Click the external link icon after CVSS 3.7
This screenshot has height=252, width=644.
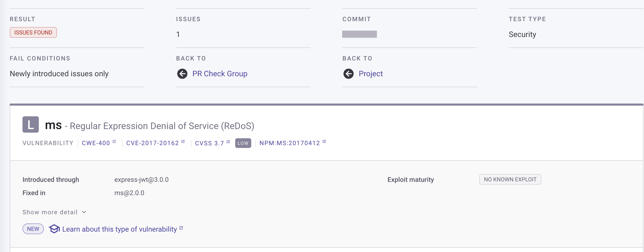(228, 142)
